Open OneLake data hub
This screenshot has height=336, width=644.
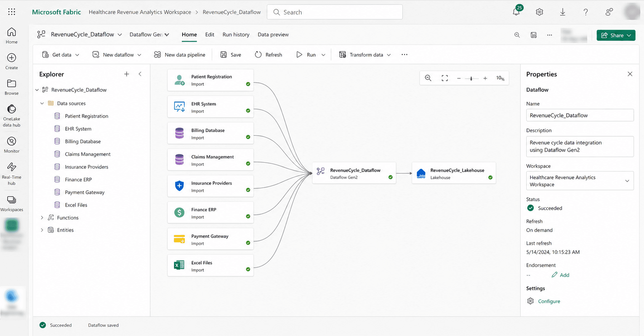(12, 116)
